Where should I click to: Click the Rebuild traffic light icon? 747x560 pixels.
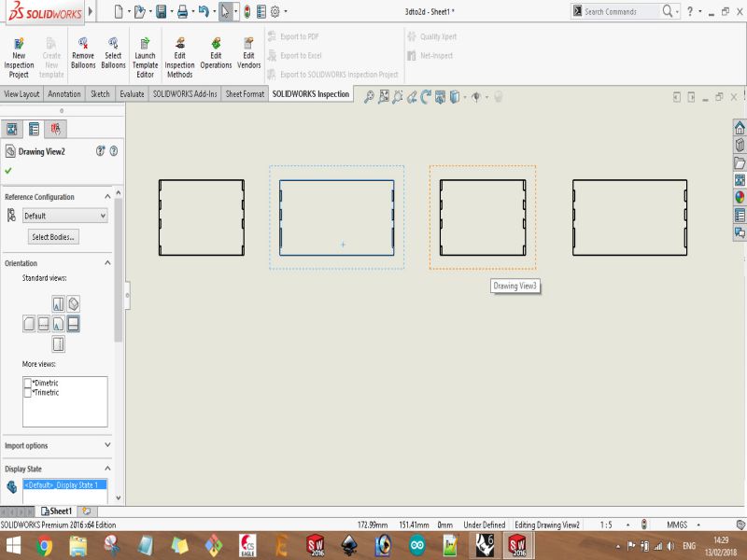click(247, 11)
